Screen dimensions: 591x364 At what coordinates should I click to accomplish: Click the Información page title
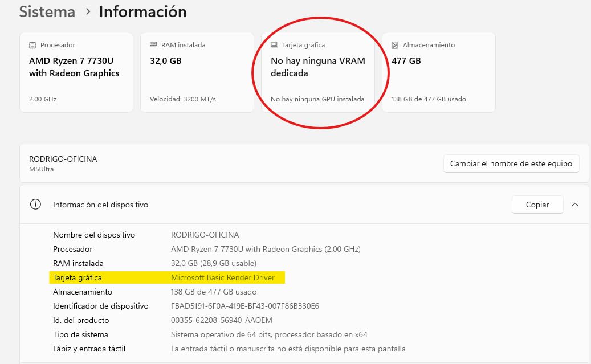point(143,12)
